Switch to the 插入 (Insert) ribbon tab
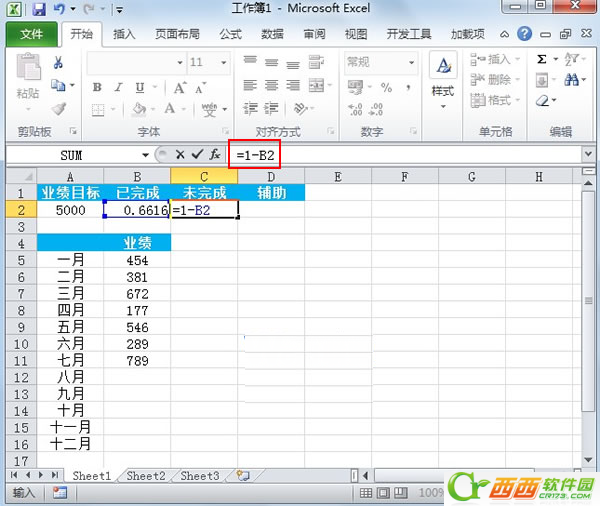 [x=124, y=34]
